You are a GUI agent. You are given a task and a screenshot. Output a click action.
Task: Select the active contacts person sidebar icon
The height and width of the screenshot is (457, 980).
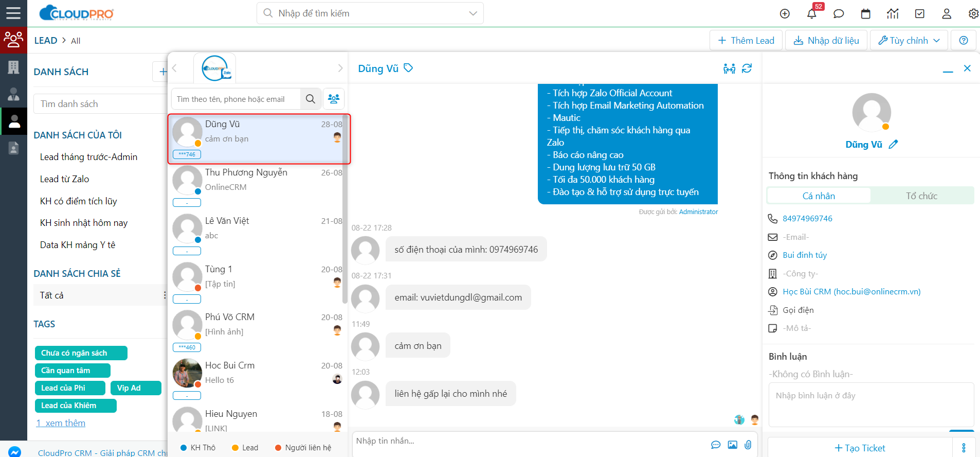pyautogui.click(x=13, y=121)
